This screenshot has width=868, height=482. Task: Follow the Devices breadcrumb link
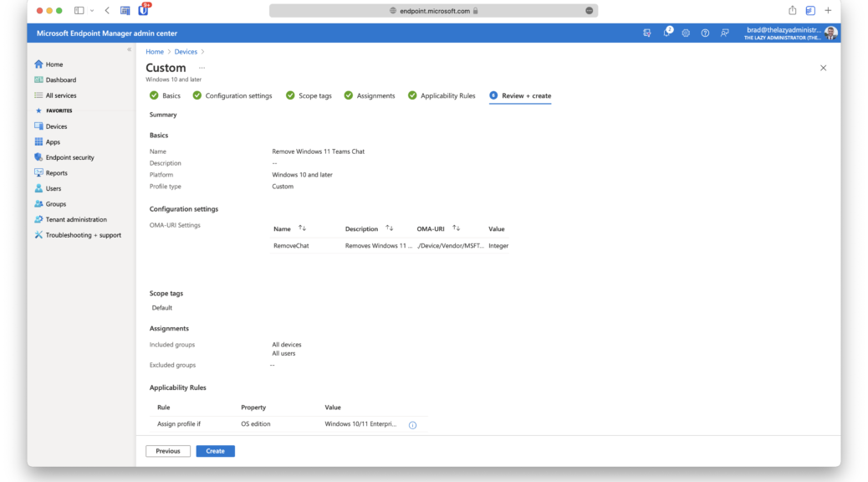pyautogui.click(x=186, y=52)
